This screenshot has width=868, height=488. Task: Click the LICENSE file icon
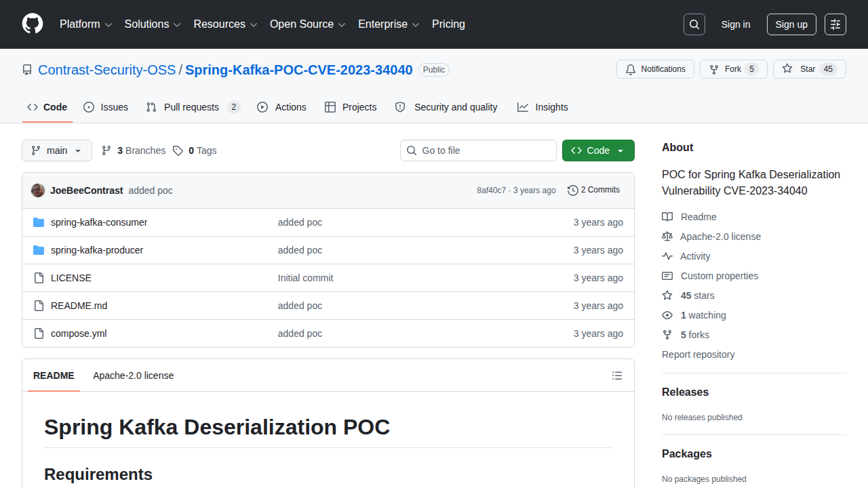(39, 278)
